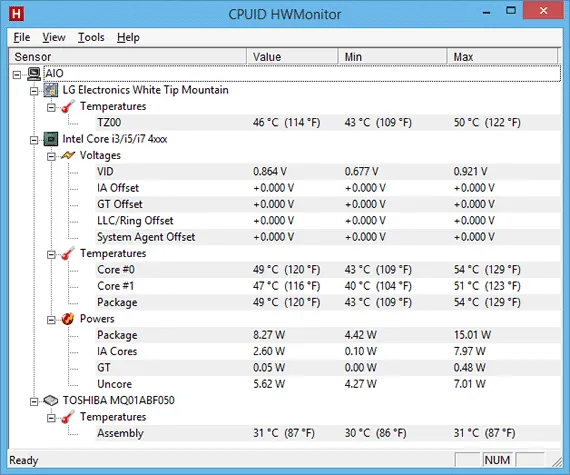This screenshot has height=475, width=570.
Task: Select the Core #1 temperature row
Action: click(328, 286)
